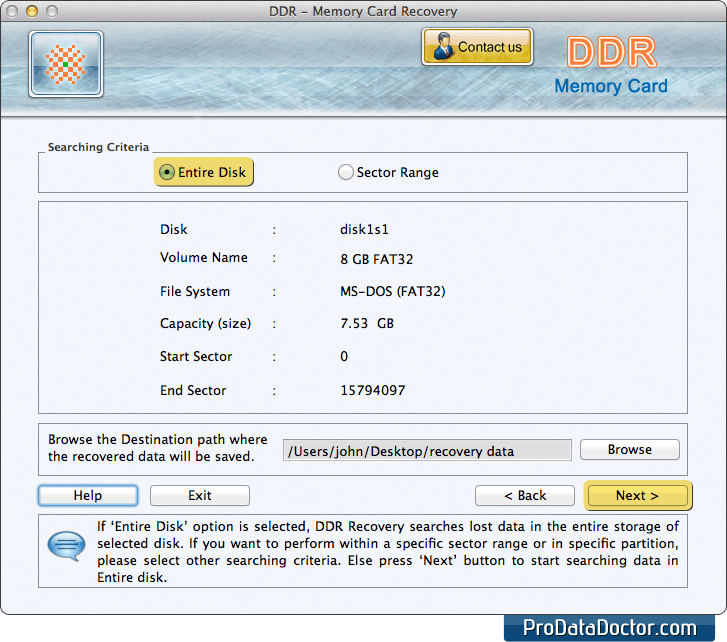
Task: Click the File System label
Action: 195,292
